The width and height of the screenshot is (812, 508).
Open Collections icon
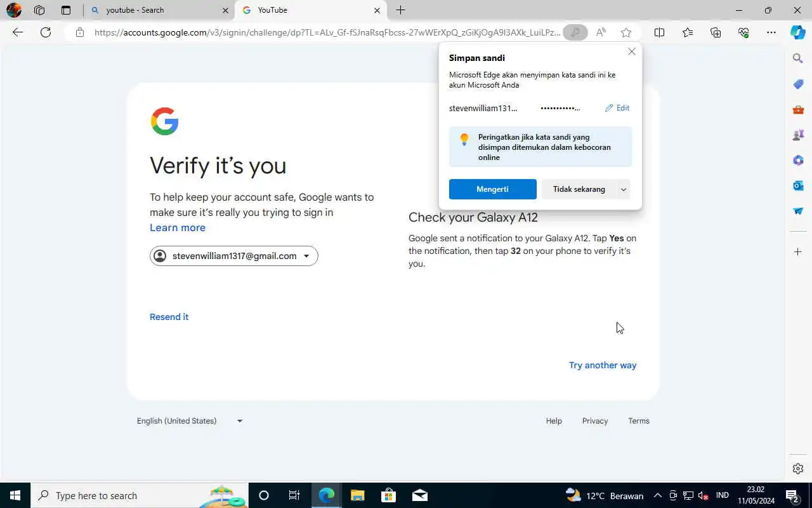point(716,32)
